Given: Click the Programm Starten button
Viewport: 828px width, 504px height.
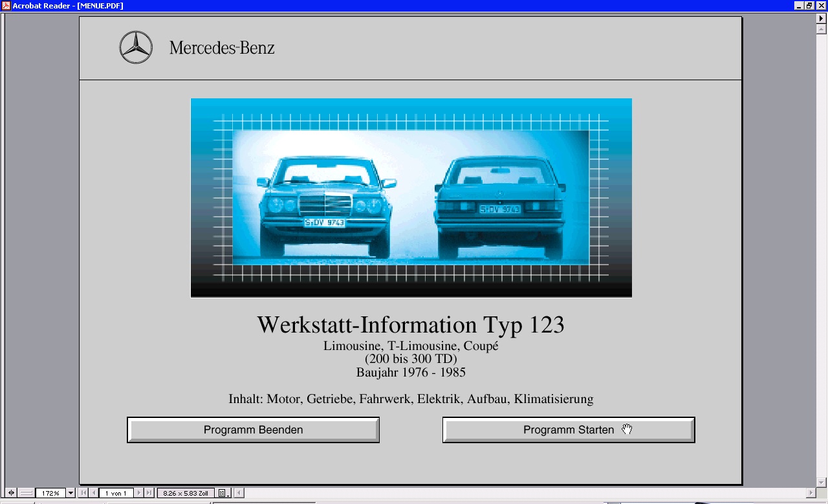Looking at the screenshot, I should click(x=569, y=430).
